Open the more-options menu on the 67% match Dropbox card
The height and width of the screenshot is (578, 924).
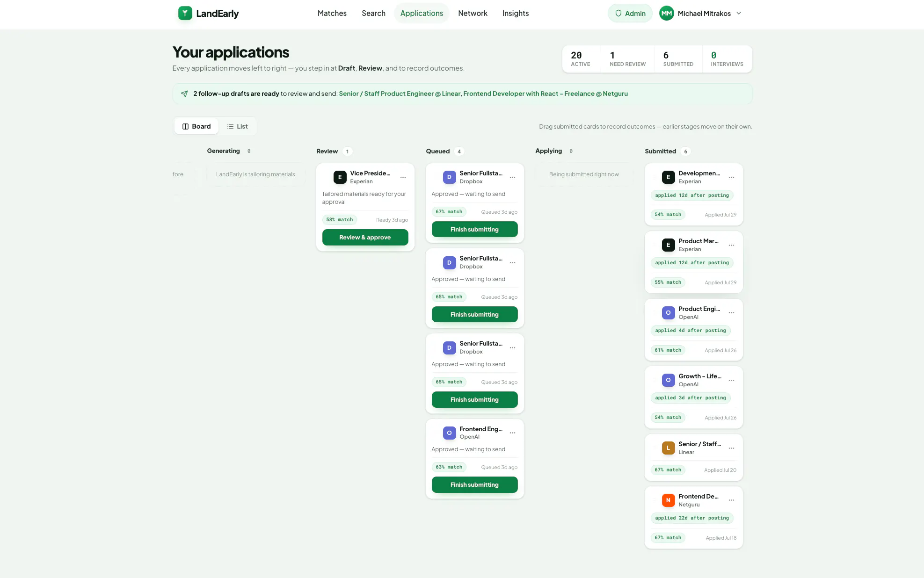pos(512,178)
